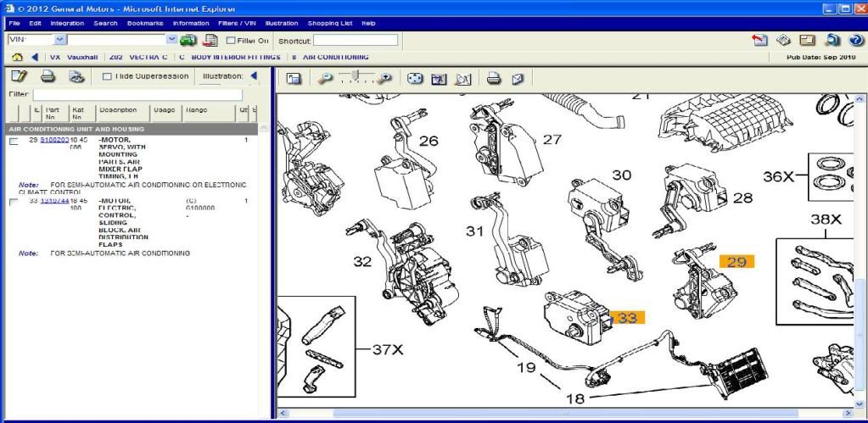Click highlighted callout 29 in illustration
Image resolution: width=868 pixels, height=423 pixels.
click(x=736, y=262)
